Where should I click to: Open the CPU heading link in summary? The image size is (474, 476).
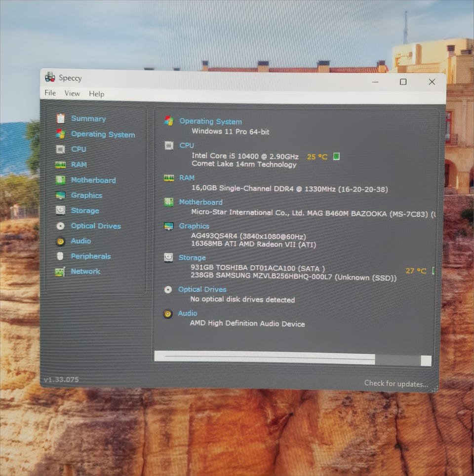pos(187,146)
